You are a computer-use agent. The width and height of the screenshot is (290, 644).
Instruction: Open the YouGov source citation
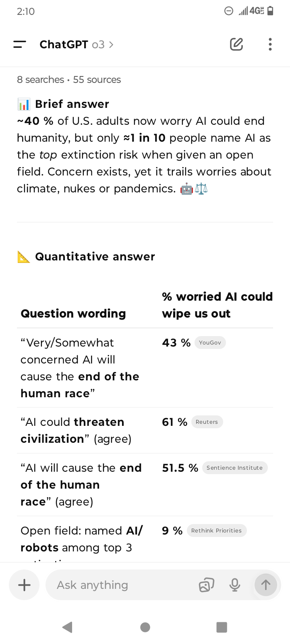pyautogui.click(x=210, y=343)
